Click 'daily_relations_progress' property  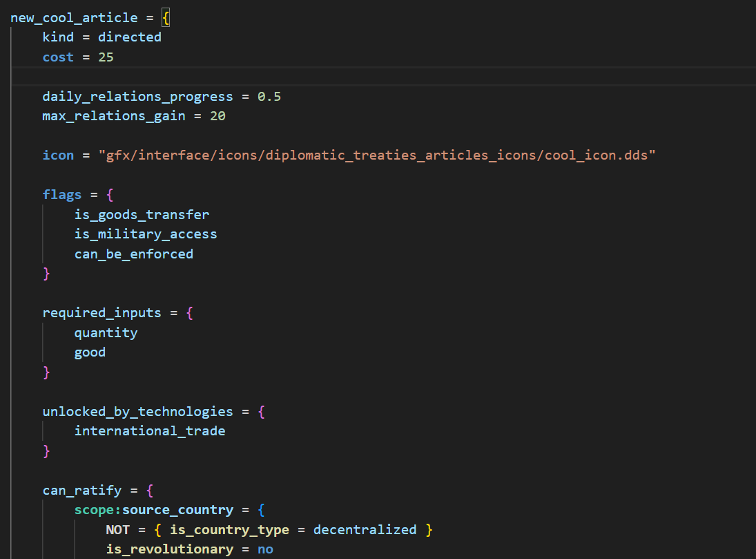click(138, 97)
